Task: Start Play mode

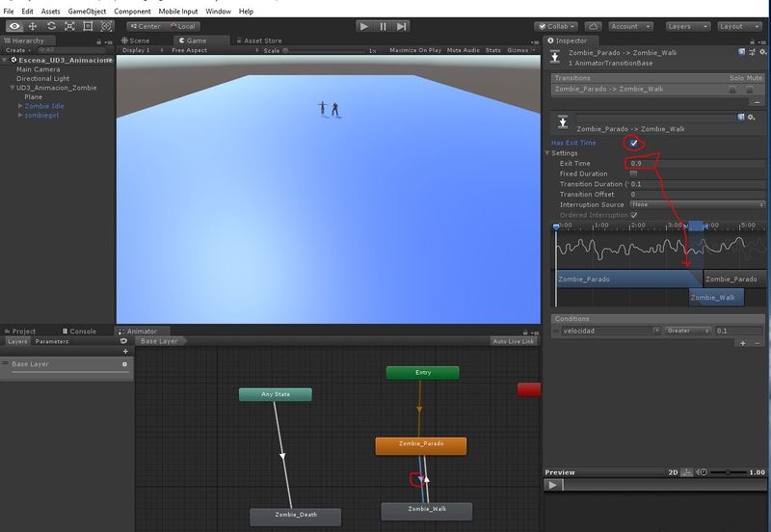Action: click(364, 27)
